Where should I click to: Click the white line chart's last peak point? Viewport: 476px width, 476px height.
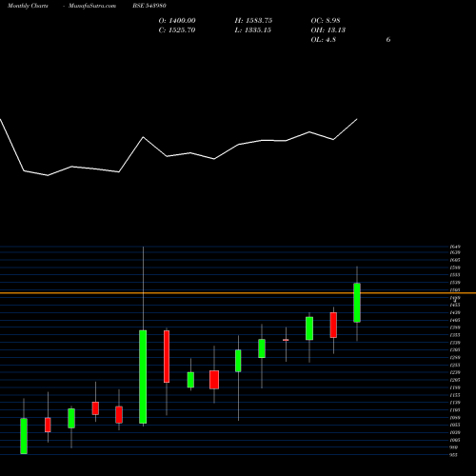pyautogui.click(x=357, y=119)
